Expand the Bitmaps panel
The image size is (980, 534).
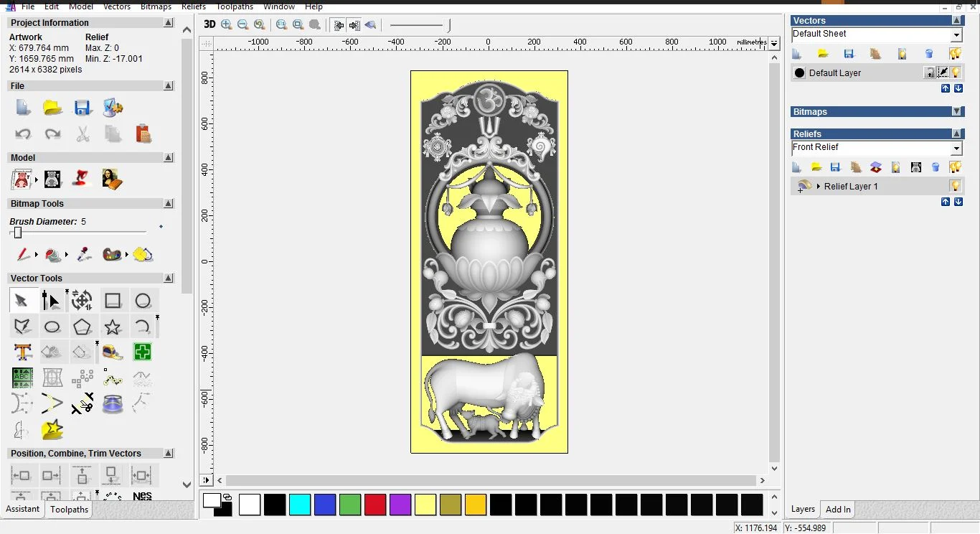click(x=956, y=112)
